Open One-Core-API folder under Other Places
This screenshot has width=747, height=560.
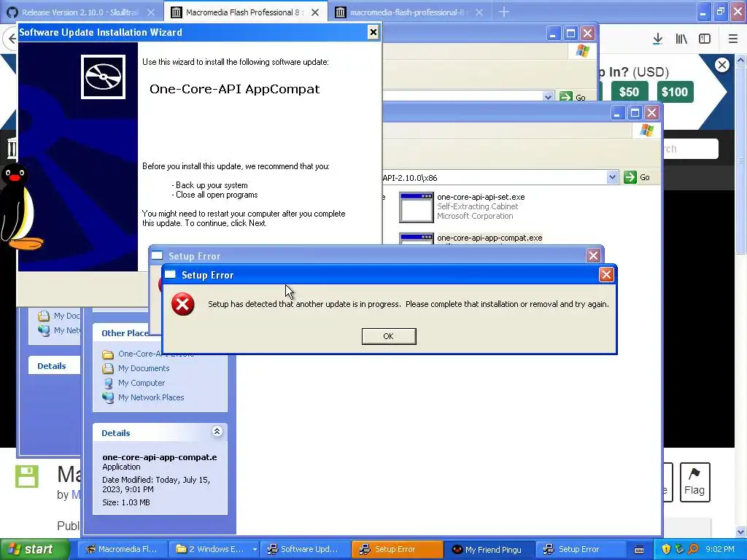pos(156,354)
